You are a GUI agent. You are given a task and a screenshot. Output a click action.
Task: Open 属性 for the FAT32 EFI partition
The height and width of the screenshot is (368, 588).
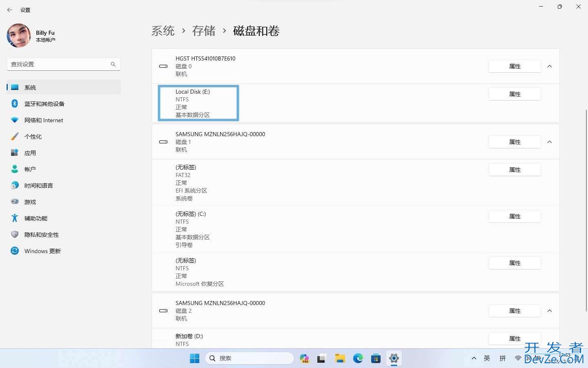(x=515, y=170)
